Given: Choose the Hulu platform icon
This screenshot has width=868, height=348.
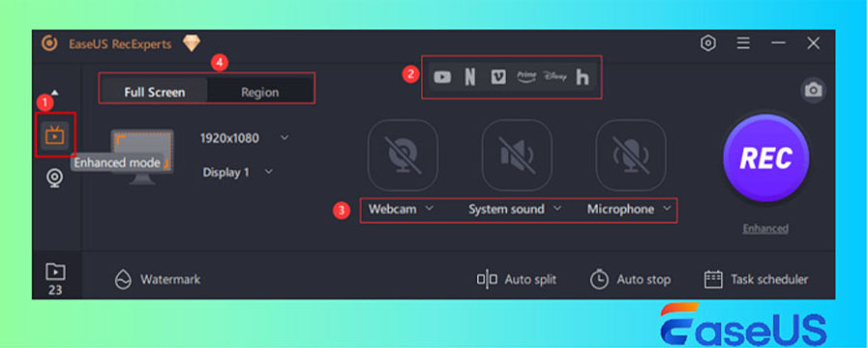Looking at the screenshot, I should [x=582, y=77].
